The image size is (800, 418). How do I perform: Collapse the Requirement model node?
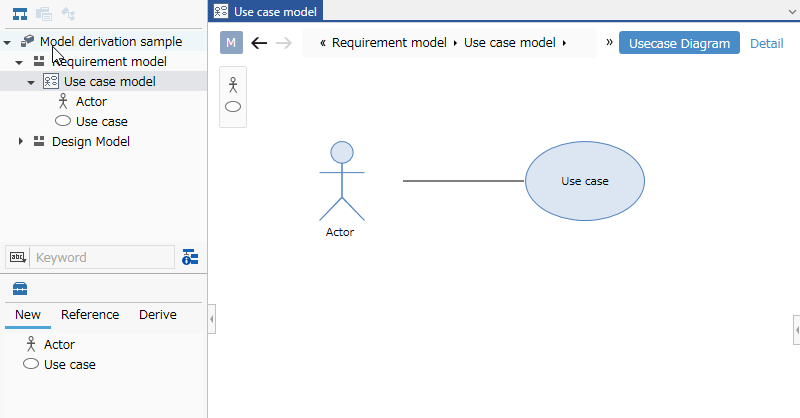point(19,62)
